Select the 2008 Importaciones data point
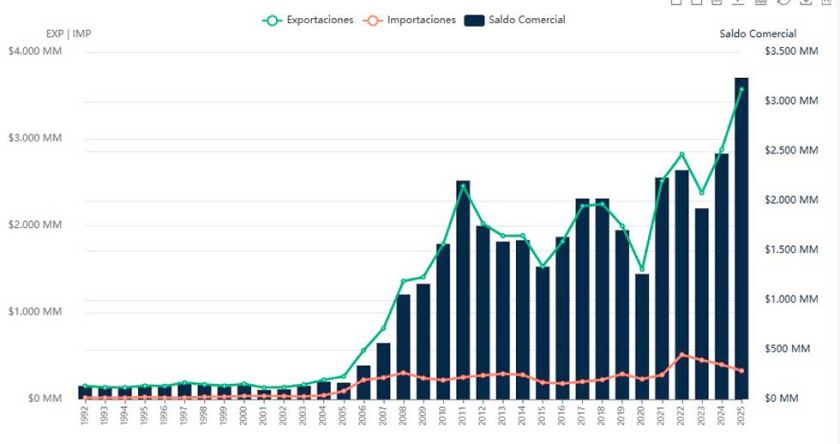This screenshot has width=840, height=444. click(x=403, y=373)
